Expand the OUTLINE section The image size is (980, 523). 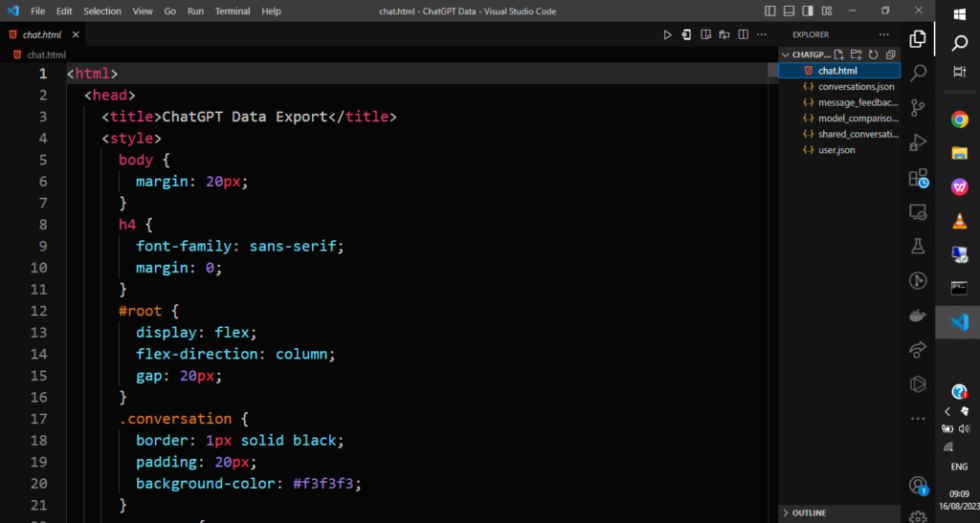(x=839, y=513)
